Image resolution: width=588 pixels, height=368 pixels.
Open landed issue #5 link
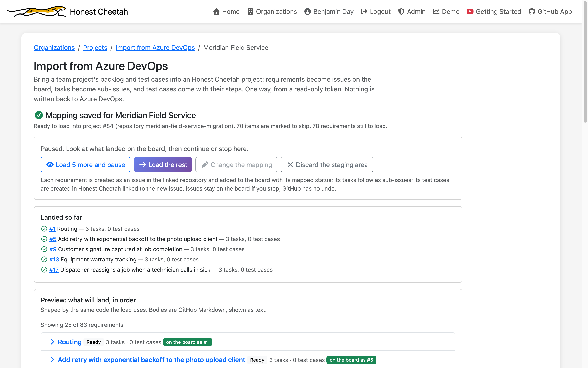coord(53,239)
